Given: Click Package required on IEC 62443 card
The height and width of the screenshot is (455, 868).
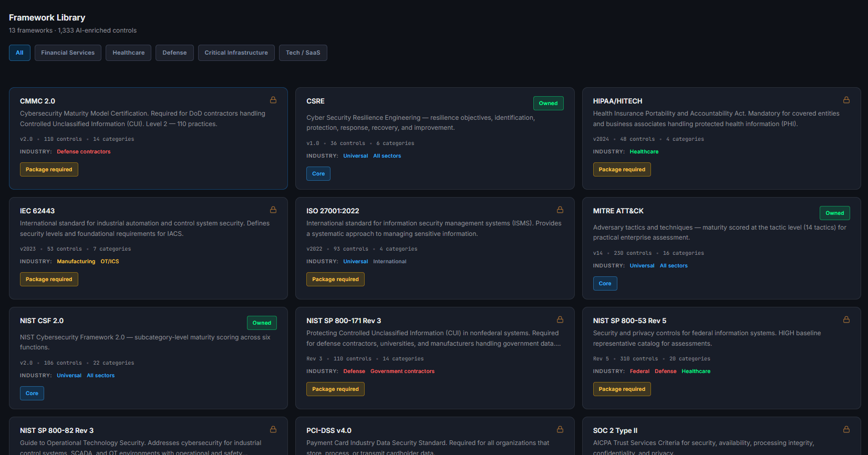Looking at the screenshot, I should tap(49, 279).
